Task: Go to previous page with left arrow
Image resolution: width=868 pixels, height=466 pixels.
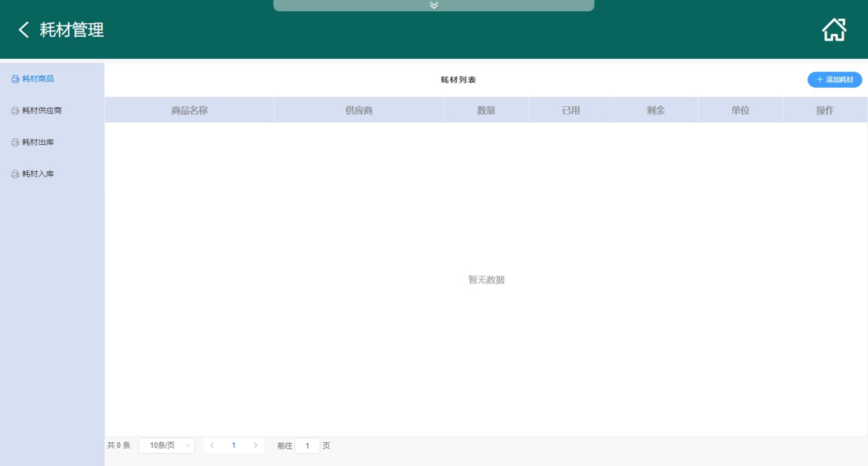Action: pos(212,445)
